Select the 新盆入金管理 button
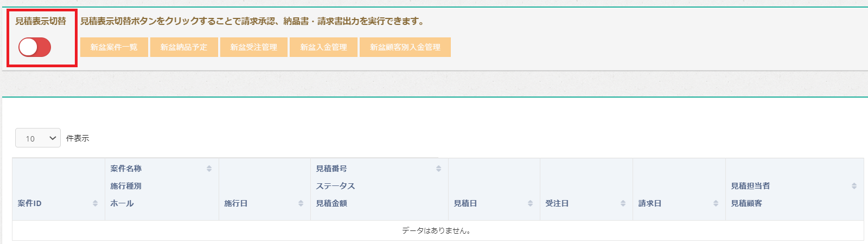The image size is (868, 244). [323, 47]
